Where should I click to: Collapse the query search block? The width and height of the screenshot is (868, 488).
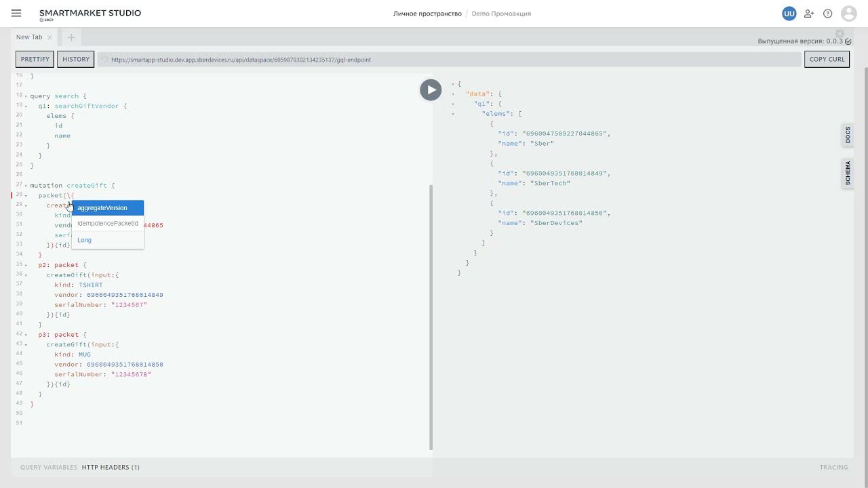26,96
